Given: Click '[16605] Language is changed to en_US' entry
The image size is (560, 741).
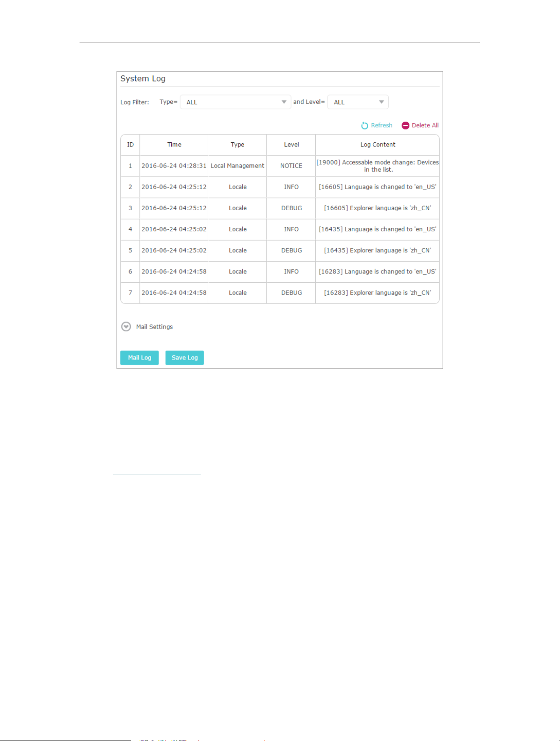Looking at the screenshot, I should 378,187.
